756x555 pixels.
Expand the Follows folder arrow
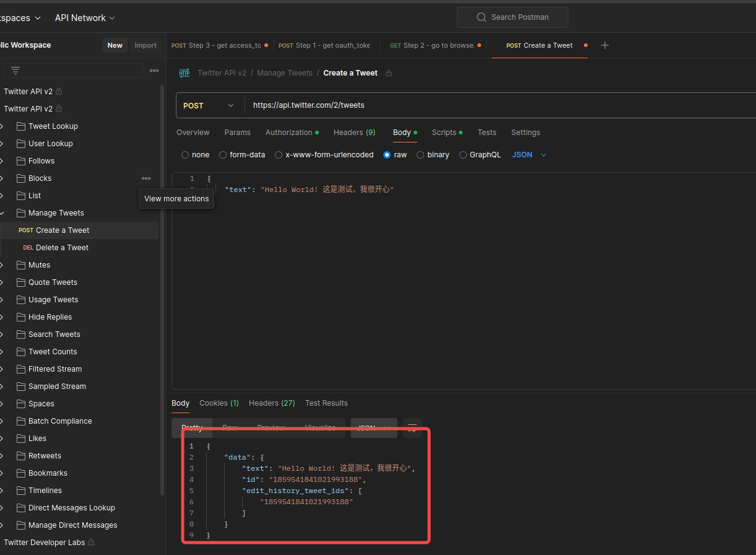coord(2,161)
